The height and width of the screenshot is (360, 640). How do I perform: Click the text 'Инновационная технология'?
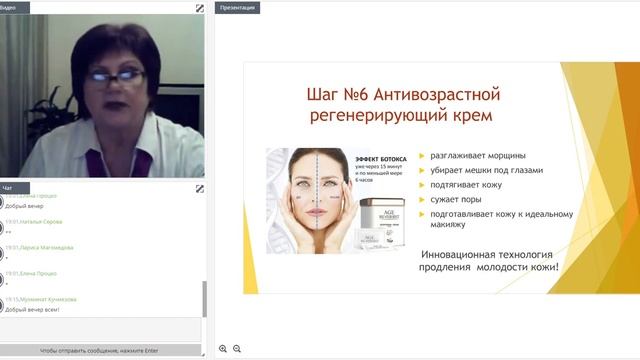[x=487, y=255]
